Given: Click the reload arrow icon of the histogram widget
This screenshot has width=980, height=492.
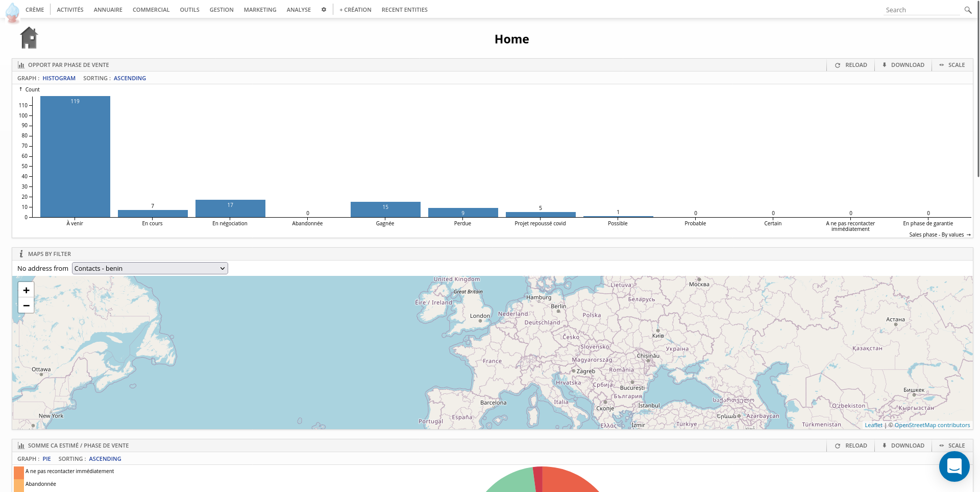Looking at the screenshot, I should [837, 65].
